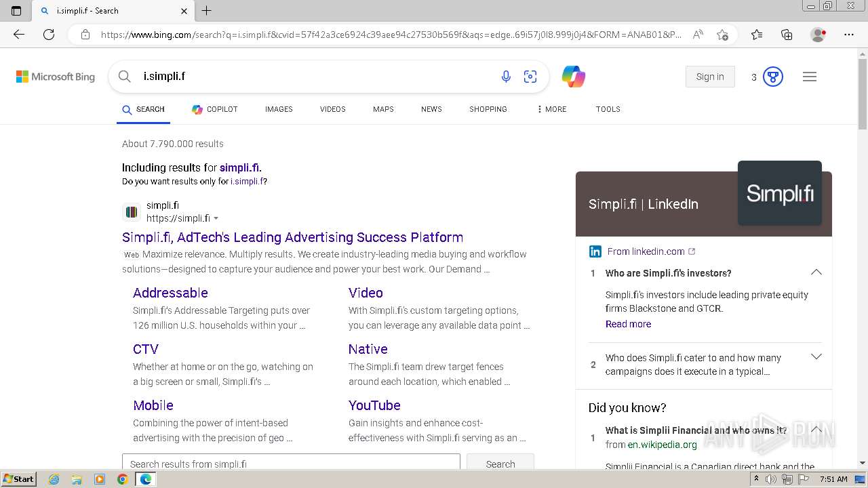This screenshot has width=868, height=488.
Task: Switch to the IMAGES tab
Action: [x=279, y=109]
